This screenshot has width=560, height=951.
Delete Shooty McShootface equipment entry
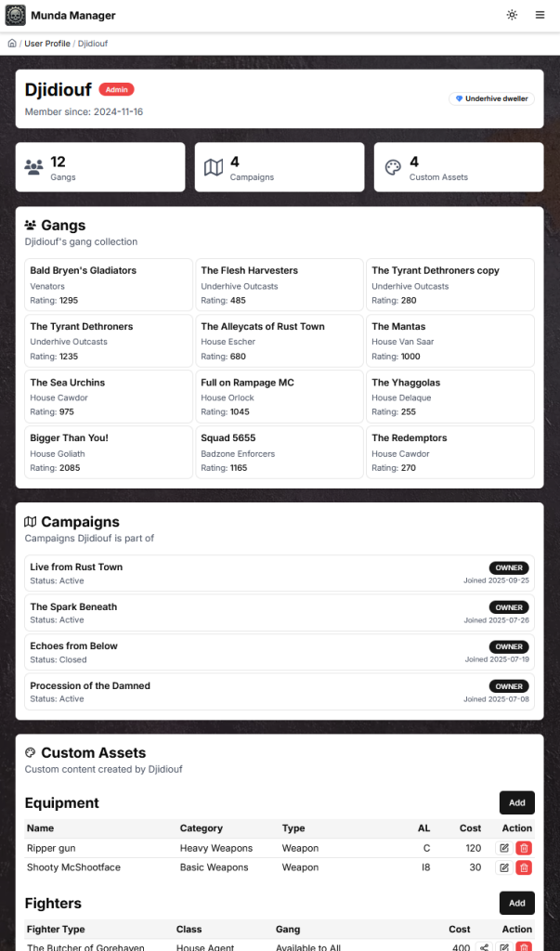[x=524, y=867]
